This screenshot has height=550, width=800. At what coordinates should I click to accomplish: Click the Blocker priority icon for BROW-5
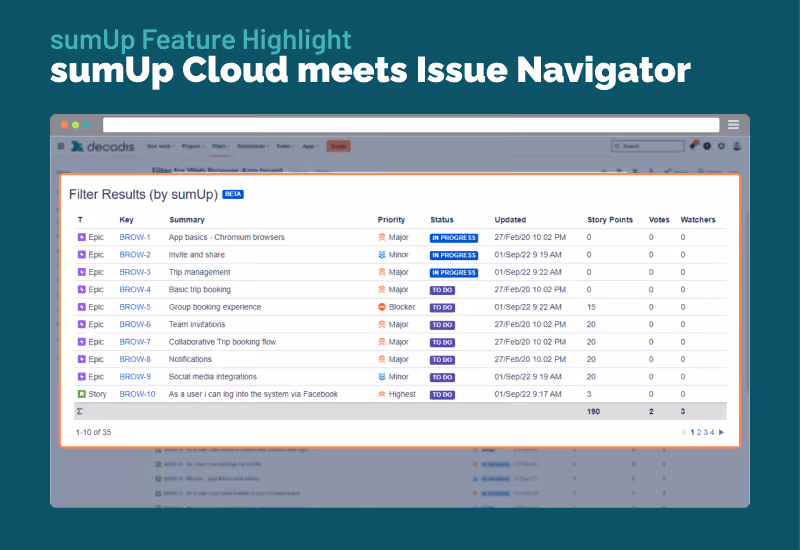382,307
